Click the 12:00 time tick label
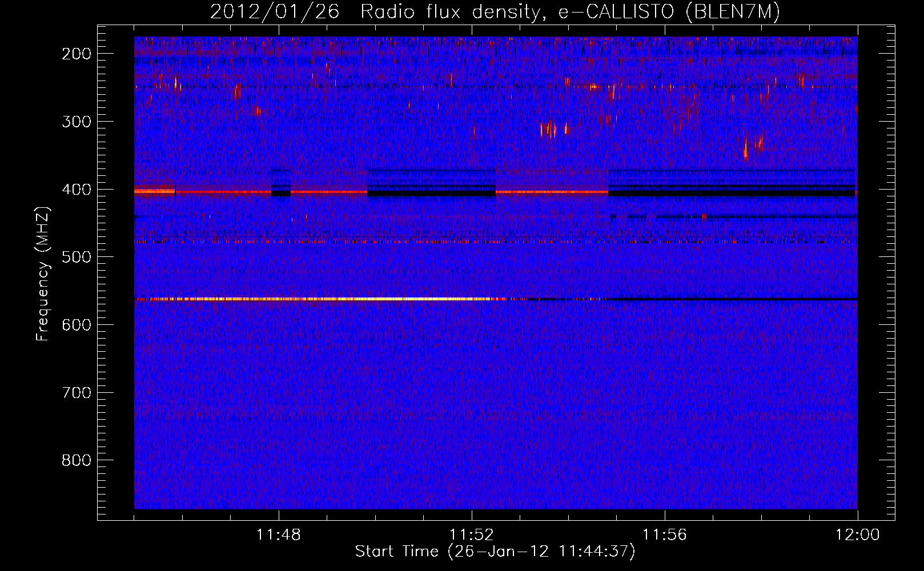Image resolution: width=924 pixels, height=571 pixels. 858,534
